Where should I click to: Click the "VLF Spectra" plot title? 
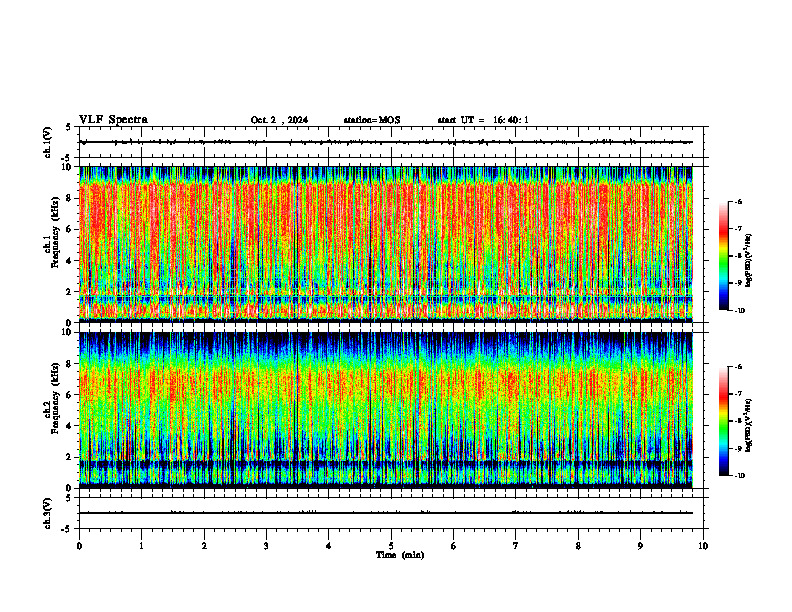coord(113,120)
